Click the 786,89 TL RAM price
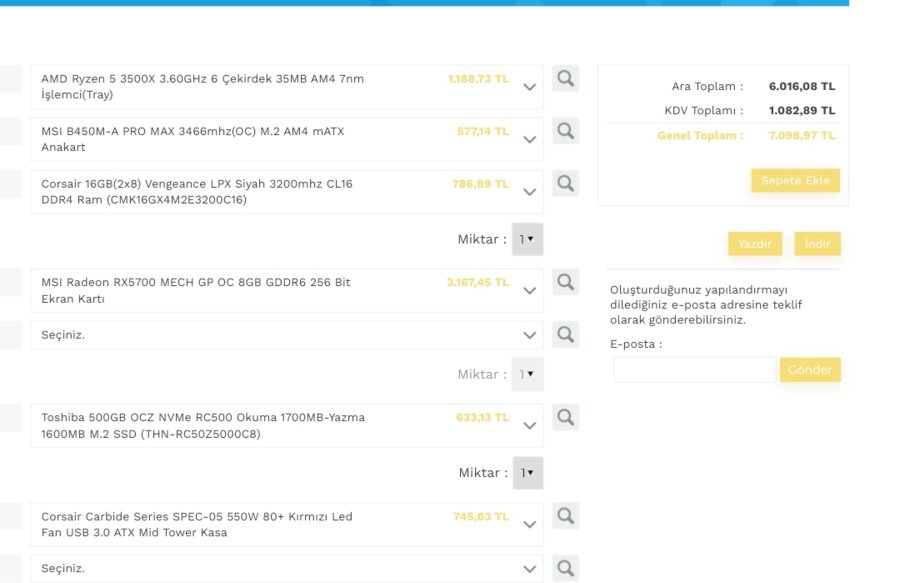The image size is (900, 583). tap(480, 184)
